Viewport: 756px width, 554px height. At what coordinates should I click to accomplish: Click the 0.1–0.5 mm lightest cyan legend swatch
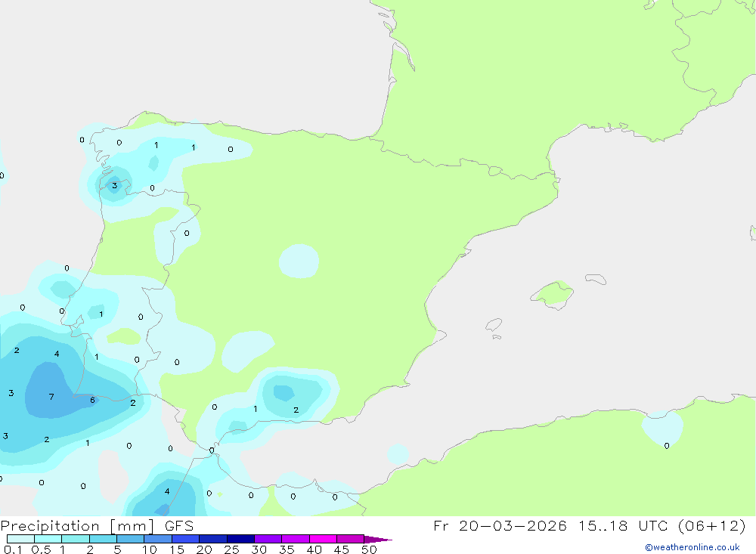click(20, 539)
